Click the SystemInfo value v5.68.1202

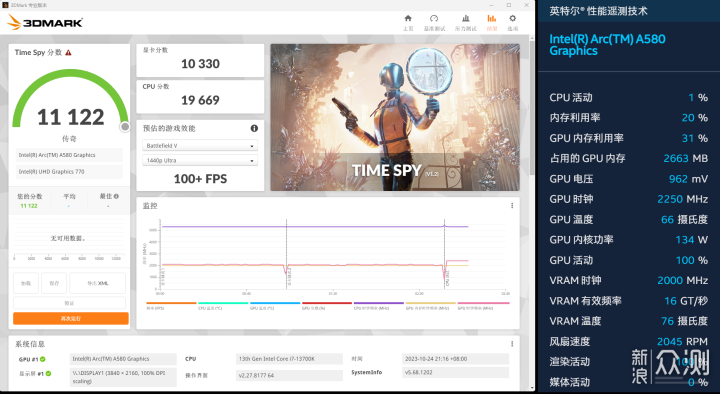click(455, 372)
